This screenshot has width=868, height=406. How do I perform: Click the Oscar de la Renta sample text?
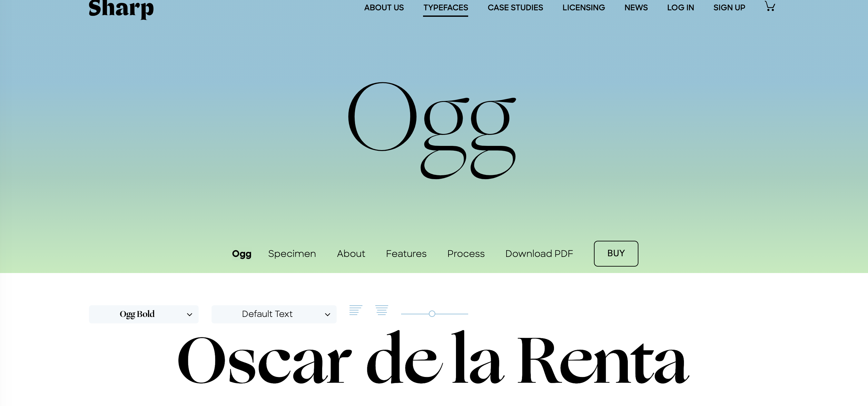pos(433,360)
